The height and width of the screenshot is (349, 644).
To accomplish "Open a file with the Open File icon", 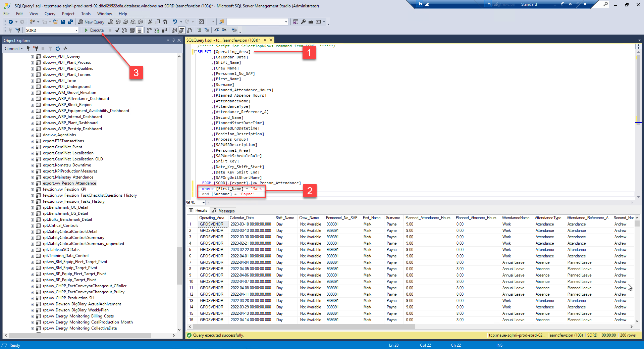I will click(x=55, y=22).
